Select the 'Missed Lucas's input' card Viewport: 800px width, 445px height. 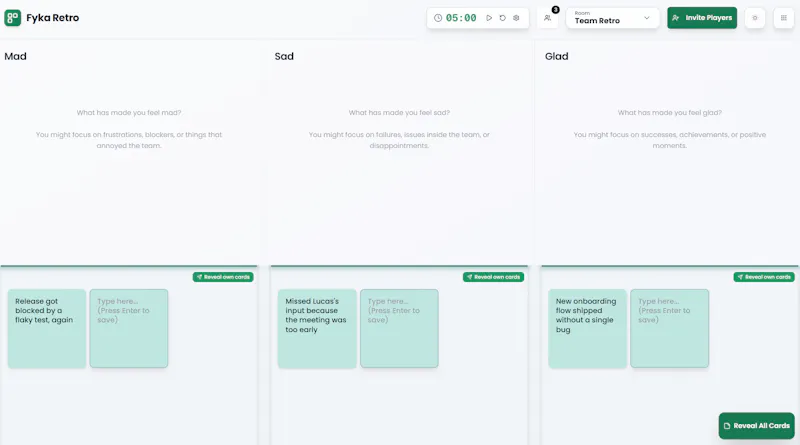tap(317, 329)
